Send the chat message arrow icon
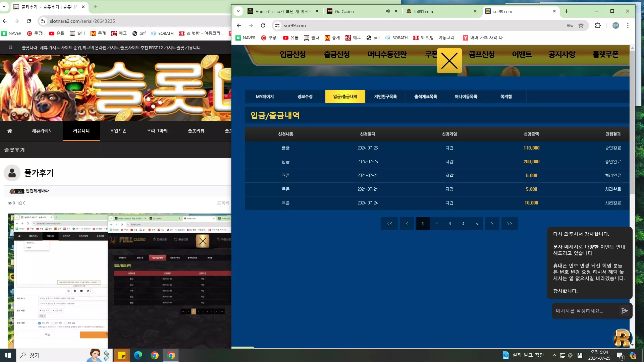This screenshot has width=644, height=362. coord(624,311)
